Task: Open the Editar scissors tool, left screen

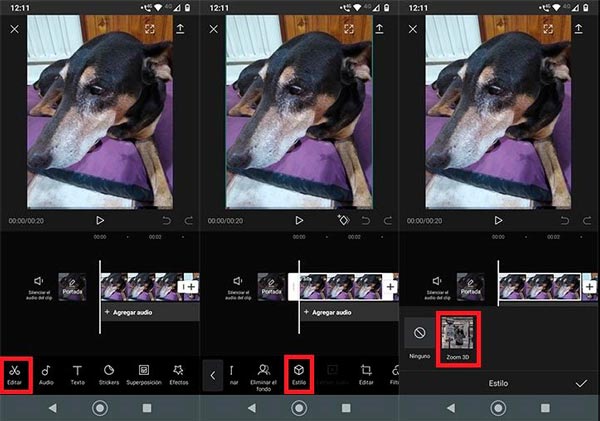Action: click(x=15, y=375)
